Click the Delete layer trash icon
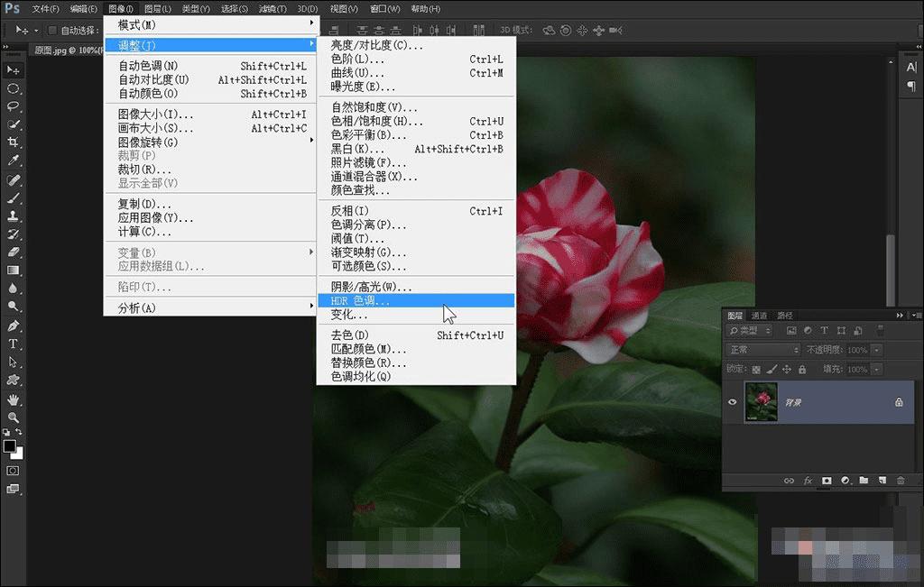The image size is (924, 587). pos(901,481)
